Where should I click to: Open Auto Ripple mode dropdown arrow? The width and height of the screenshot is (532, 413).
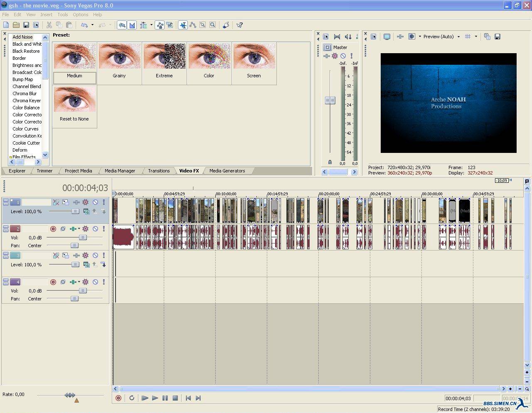151,25
